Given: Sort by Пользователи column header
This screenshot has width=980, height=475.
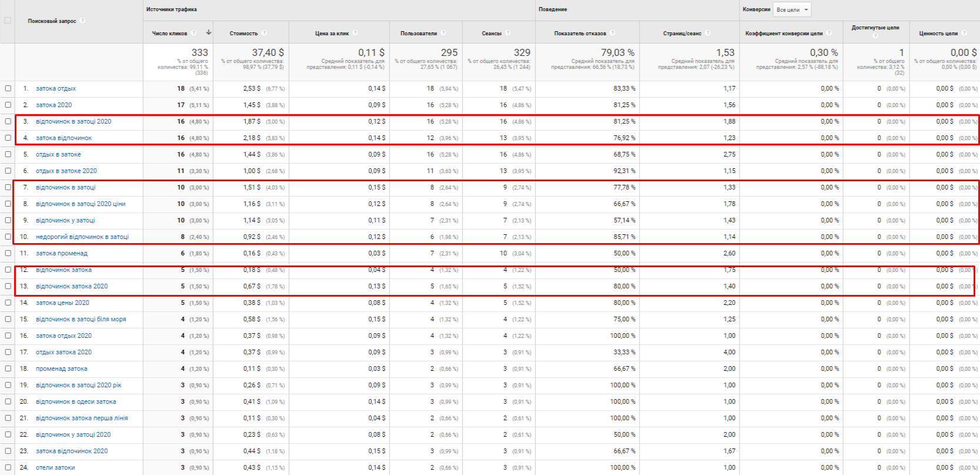Looking at the screenshot, I should pyautogui.click(x=419, y=34).
